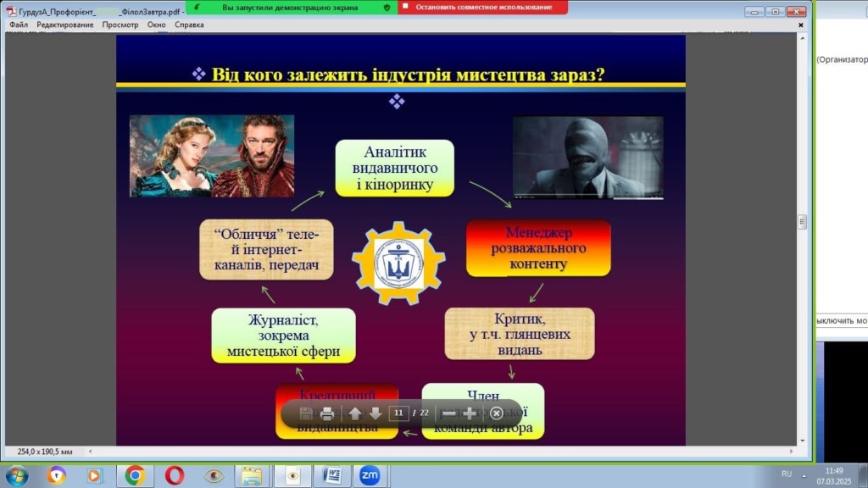The image size is (868, 488).
Task: Open the Справка menu
Action: pyautogui.click(x=189, y=25)
